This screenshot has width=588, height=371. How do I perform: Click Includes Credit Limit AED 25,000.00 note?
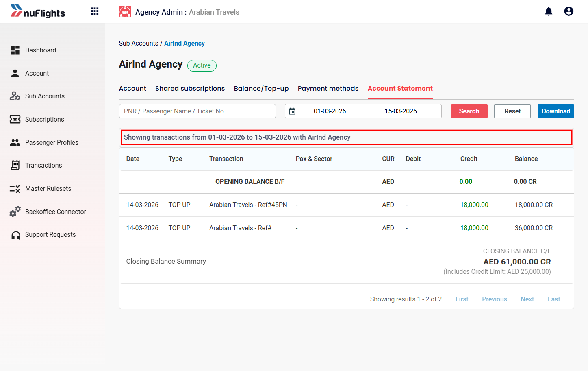pyautogui.click(x=497, y=271)
